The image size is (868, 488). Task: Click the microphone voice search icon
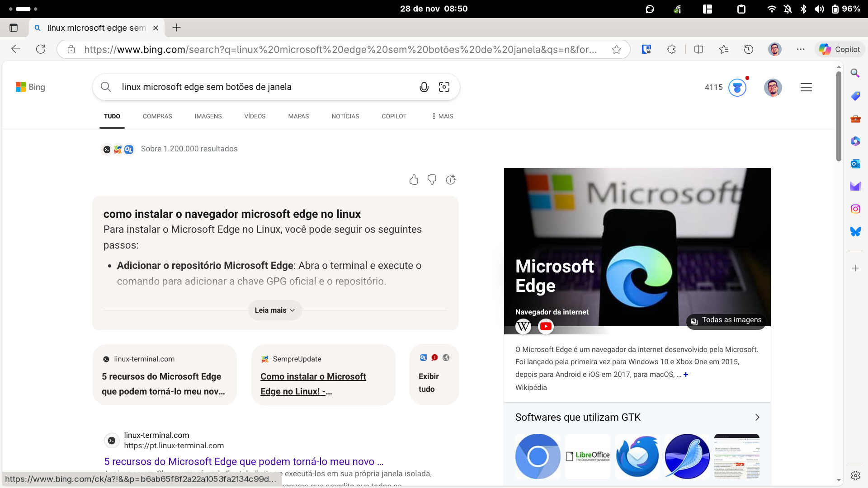pyautogui.click(x=424, y=87)
